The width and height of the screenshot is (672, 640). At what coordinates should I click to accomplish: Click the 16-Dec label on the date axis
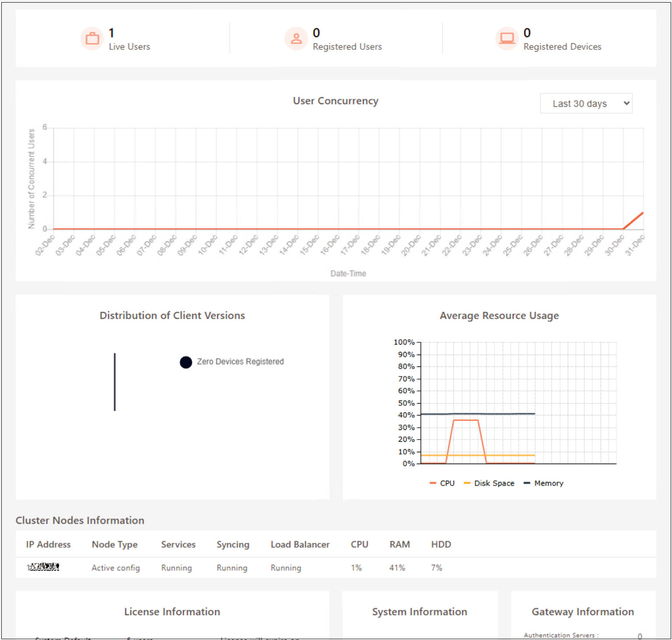tap(330, 246)
